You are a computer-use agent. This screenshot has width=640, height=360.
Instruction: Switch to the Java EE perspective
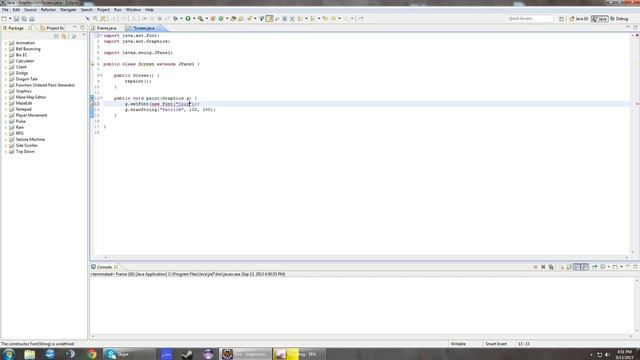click(x=579, y=19)
